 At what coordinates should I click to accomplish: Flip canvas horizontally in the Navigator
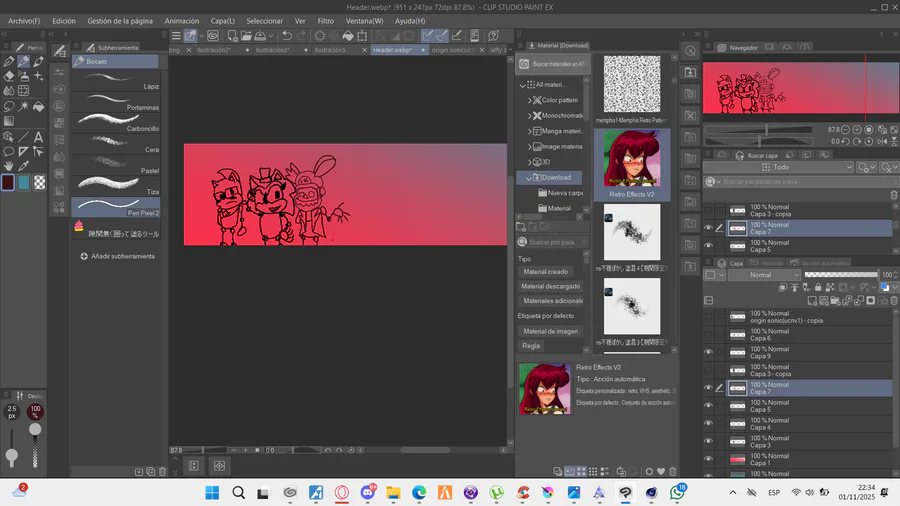[882, 141]
